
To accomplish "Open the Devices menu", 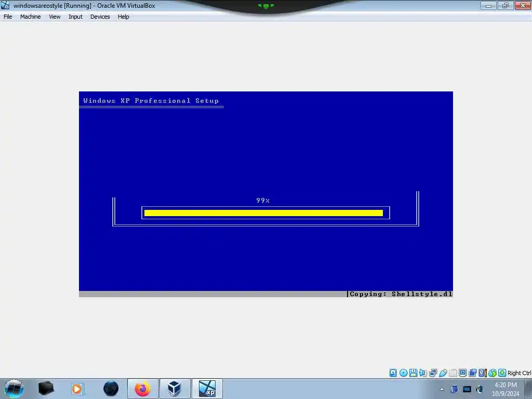I will [x=100, y=17].
